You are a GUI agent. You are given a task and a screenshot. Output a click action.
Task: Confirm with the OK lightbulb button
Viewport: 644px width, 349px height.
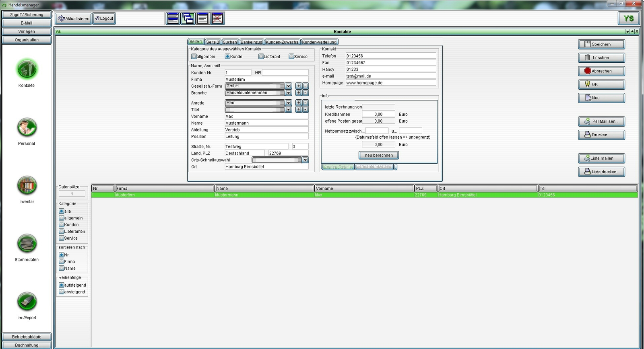click(601, 84)
